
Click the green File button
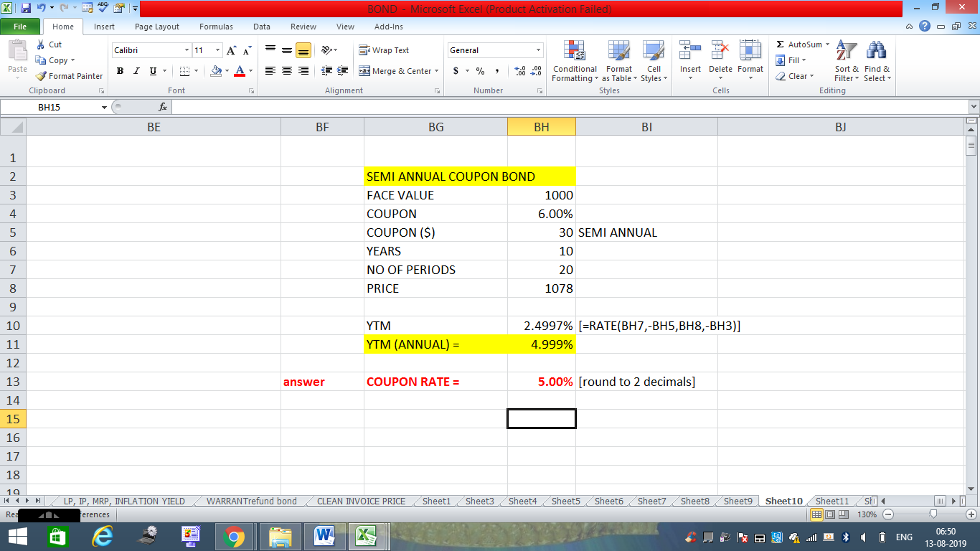20,27
